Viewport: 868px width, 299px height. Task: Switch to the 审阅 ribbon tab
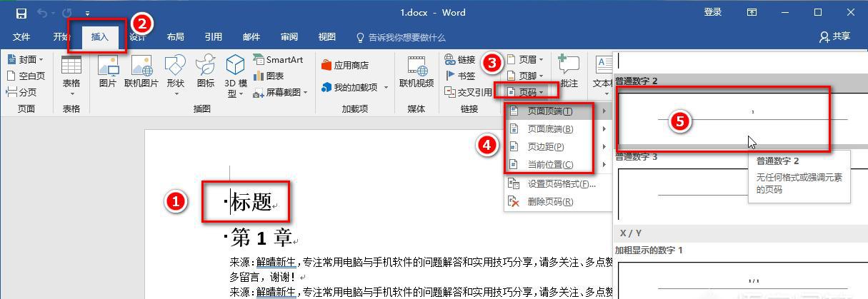pos(289,37)
